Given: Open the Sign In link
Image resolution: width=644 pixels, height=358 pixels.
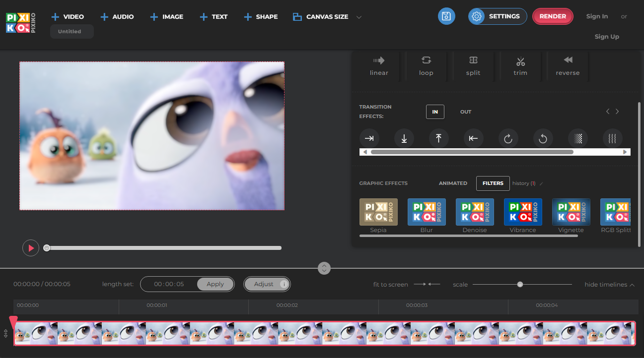Looking at the screenshot, I should point(597,16).
